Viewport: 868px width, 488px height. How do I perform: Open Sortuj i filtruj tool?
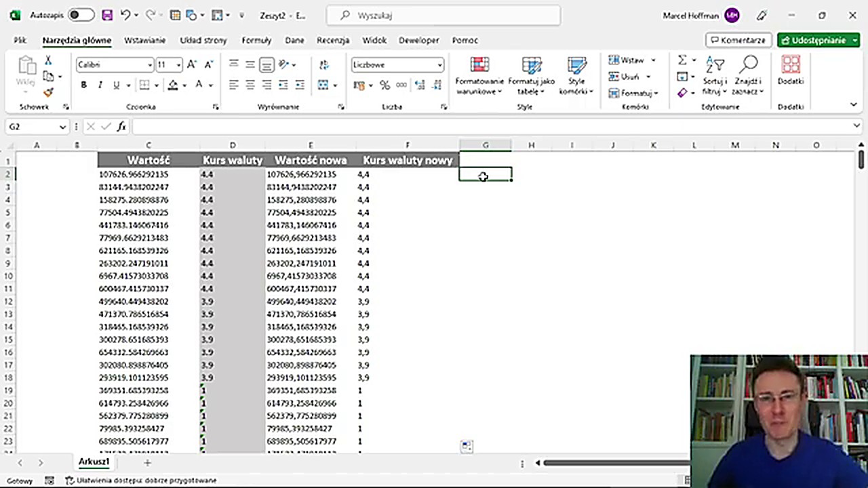(715, 75)
